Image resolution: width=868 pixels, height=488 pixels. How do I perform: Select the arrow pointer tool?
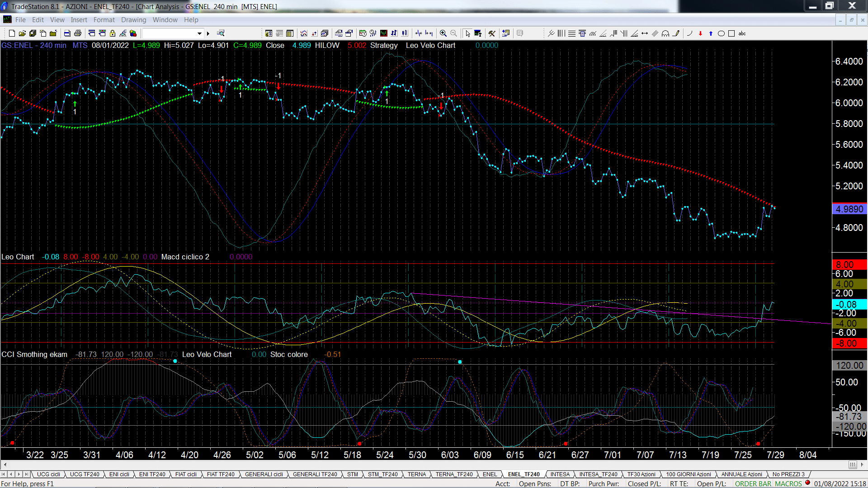[x=468, y=33]
